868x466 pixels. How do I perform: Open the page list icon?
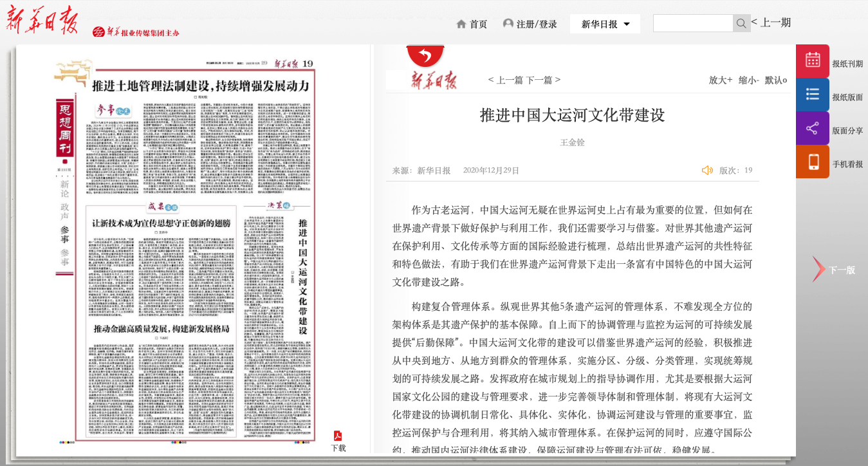[813, 95]
